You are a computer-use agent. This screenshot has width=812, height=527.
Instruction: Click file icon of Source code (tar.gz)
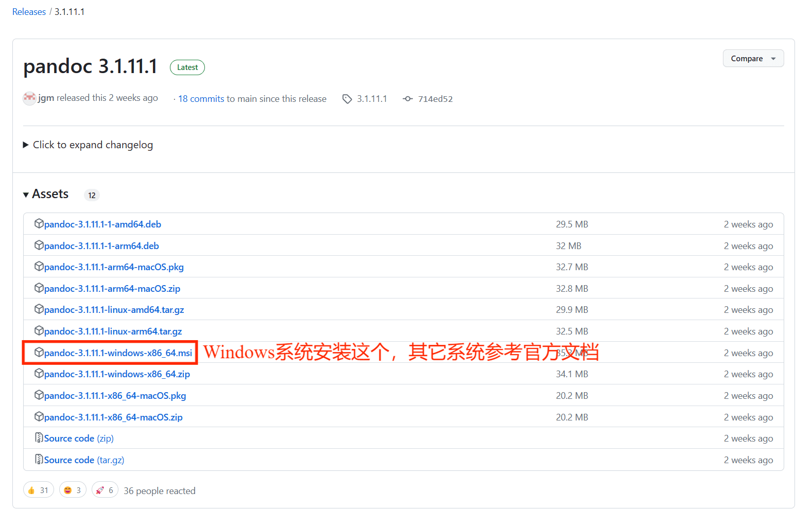pos(39,459)
